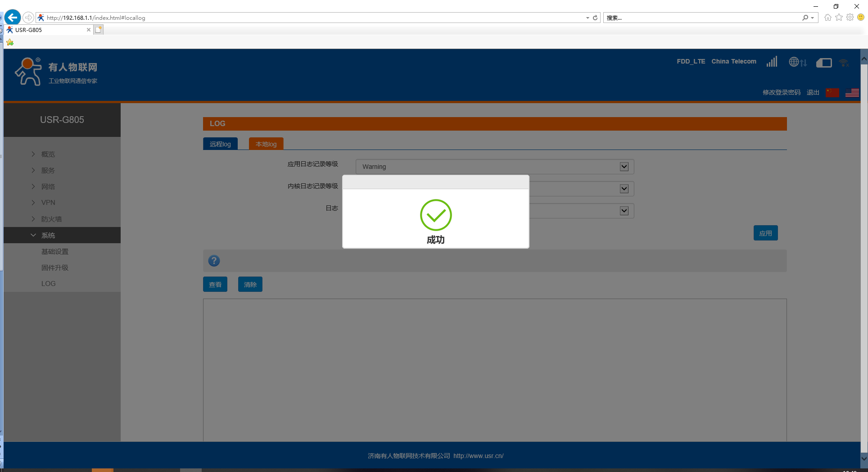Collapse the 系统 menu section

pos(48,235)
